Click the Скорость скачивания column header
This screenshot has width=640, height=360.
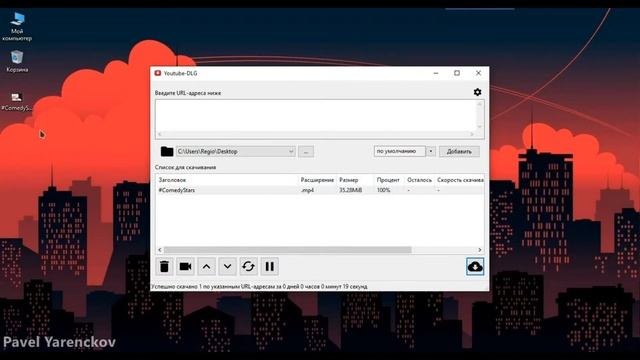click(x=460, y=180)
